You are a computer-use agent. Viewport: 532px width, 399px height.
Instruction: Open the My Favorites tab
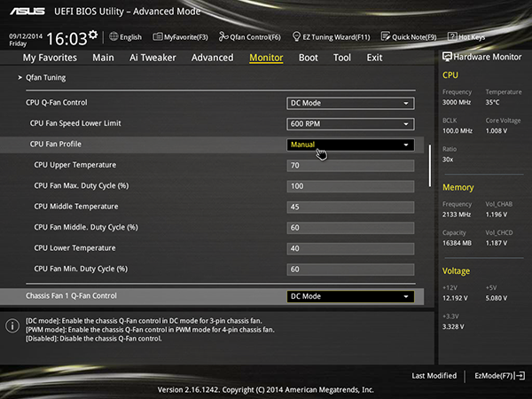tap(50, 58)
